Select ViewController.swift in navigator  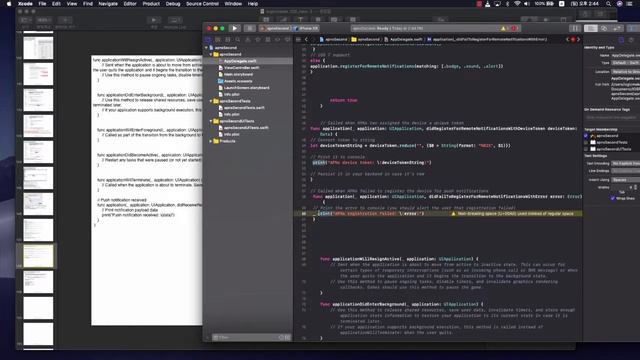(x=241, y=68)
